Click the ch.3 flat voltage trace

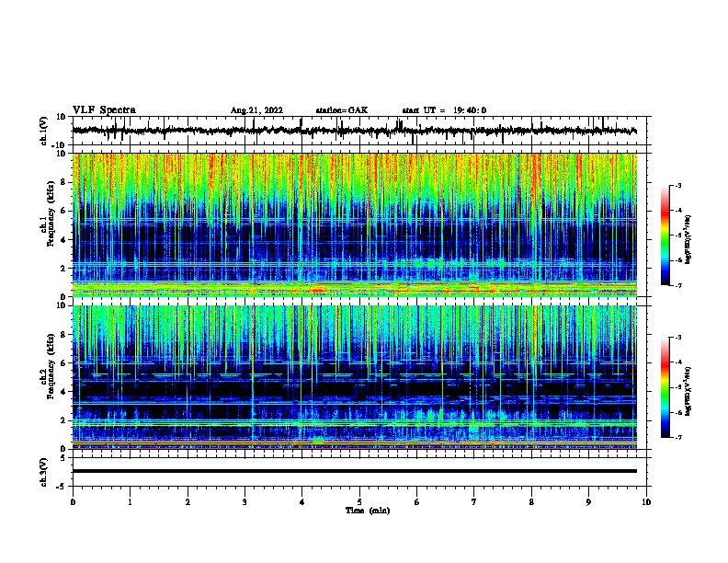point(355,471)
